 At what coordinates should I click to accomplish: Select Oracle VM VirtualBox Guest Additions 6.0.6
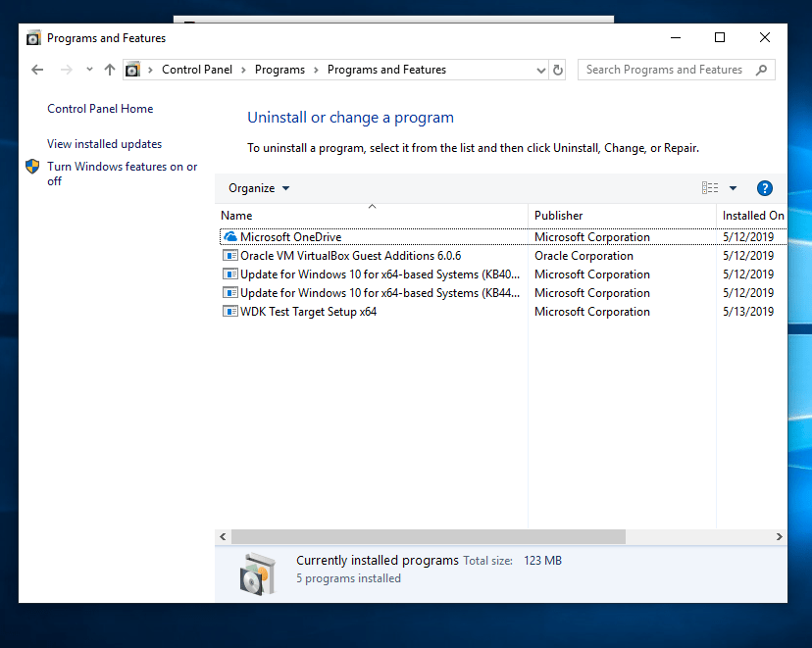[x=503, y=256]
